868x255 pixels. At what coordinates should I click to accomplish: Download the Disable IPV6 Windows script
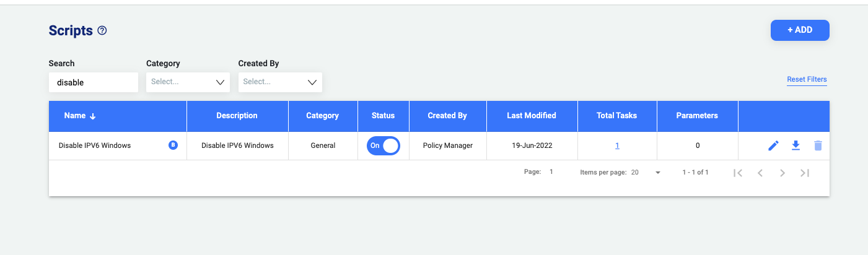point(796,146)
